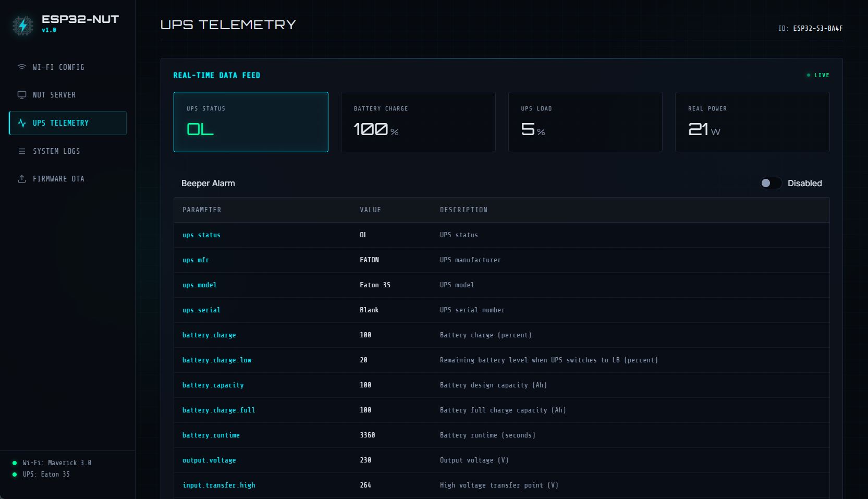Click the green LIVE indicator dot
This screenshot has width=868, height=499.
tap(809, 75)
